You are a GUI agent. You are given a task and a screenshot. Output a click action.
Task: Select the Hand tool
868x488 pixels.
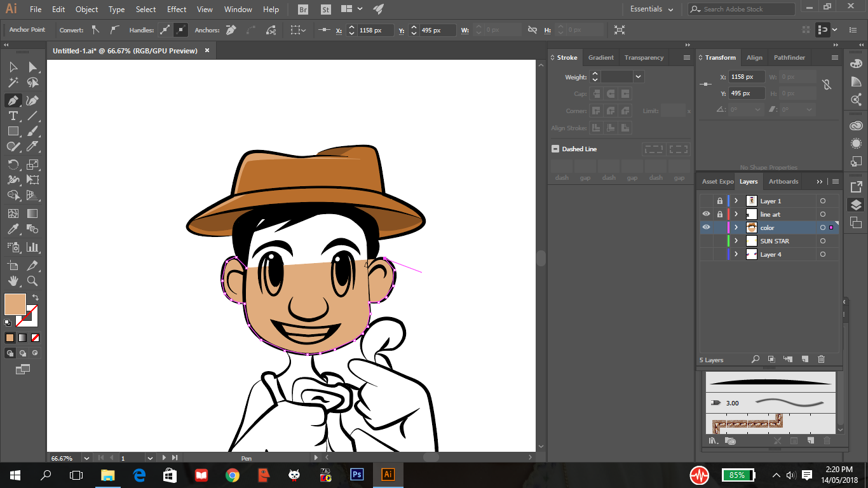coord(13,281)
